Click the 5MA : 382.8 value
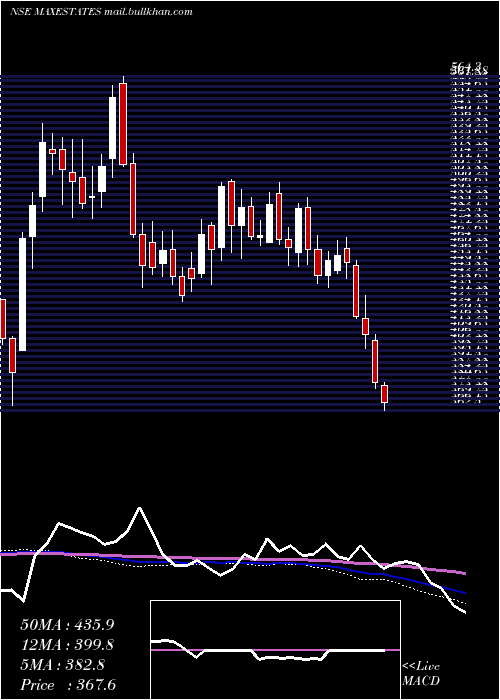 pos(62,665)
